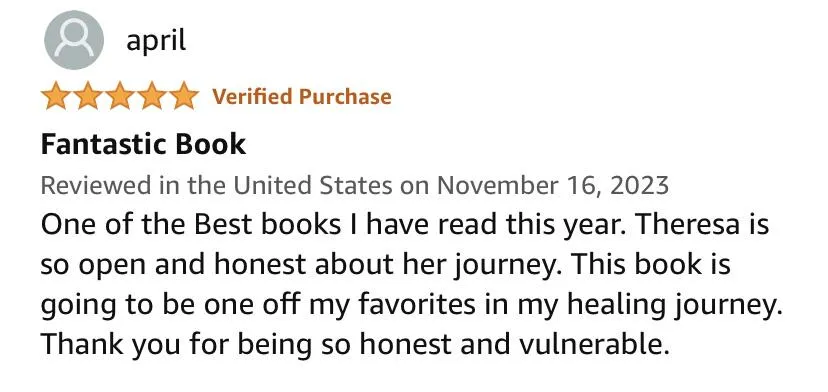The height and width of the screenshot is (392, 828).
Task: Click the third orange rating star
Action: coord(120,96)
